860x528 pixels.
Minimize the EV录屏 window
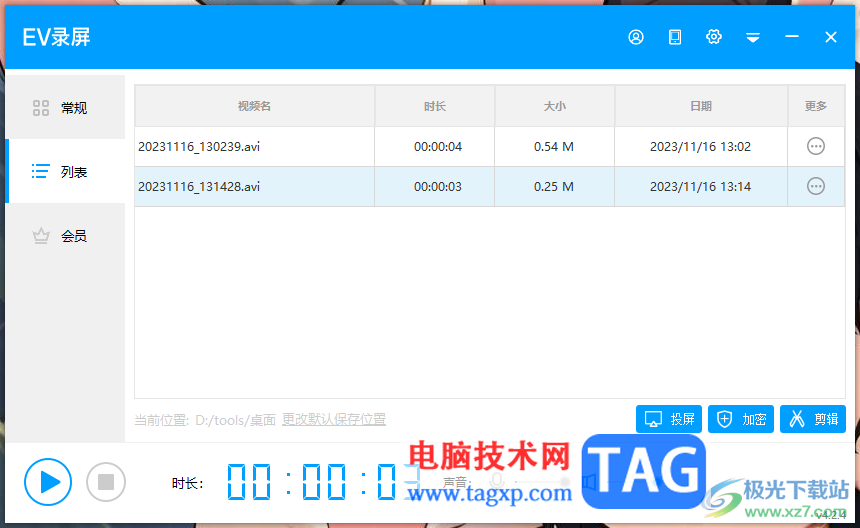tap(791, 36)
